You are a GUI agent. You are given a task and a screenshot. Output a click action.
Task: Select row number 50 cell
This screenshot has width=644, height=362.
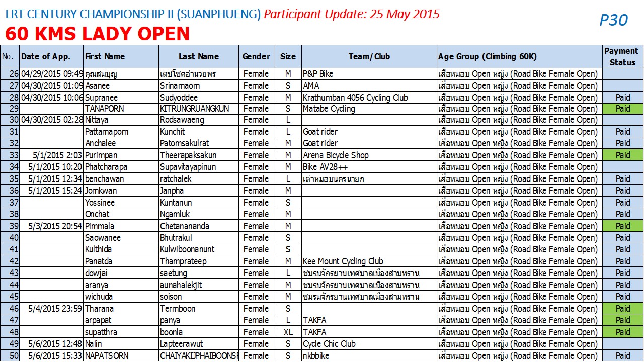10,356
